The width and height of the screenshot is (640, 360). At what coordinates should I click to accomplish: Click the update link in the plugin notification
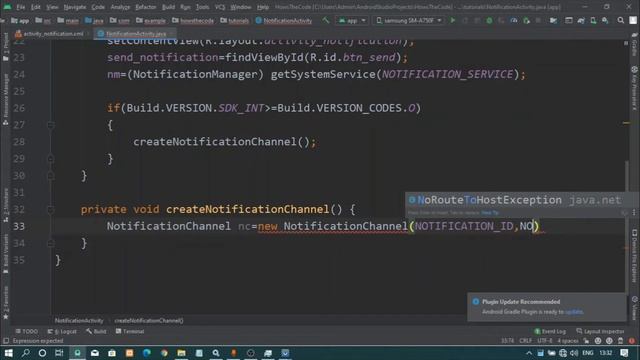click(574, 312)
